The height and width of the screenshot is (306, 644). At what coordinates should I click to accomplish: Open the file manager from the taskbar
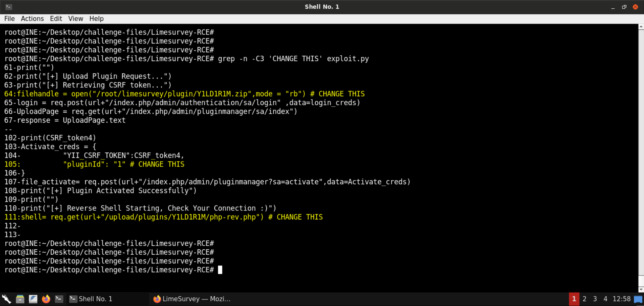pyautogui.click(x=20, y=299)
